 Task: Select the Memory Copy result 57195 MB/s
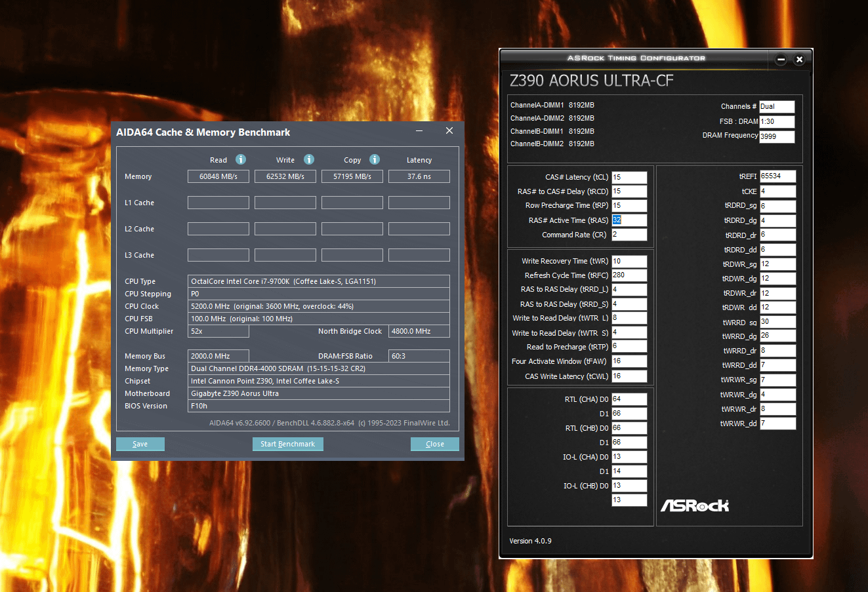tap(352, 176)
